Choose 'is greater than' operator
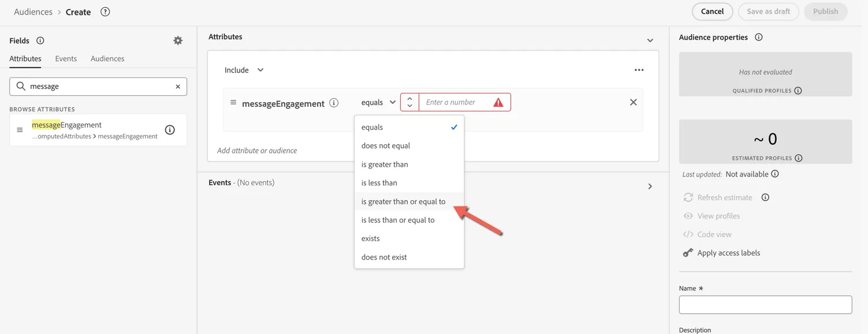This screenshot has width=868, height=334. 409,164
